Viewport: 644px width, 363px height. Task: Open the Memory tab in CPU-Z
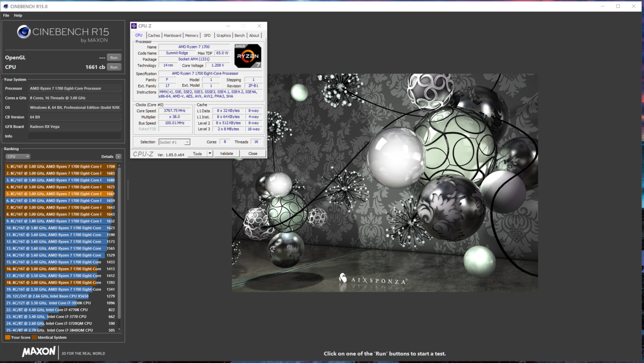click(192, 36)
